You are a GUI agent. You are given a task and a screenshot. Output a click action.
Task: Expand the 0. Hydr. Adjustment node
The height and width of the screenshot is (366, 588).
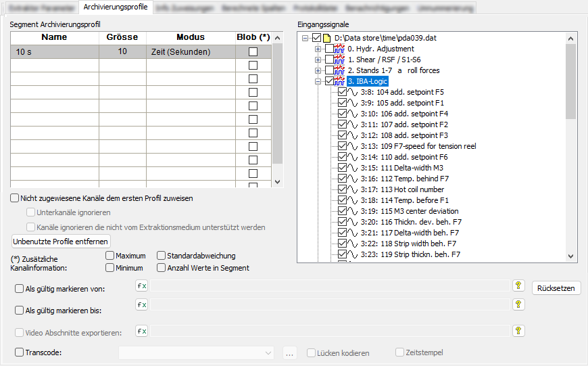318,49
